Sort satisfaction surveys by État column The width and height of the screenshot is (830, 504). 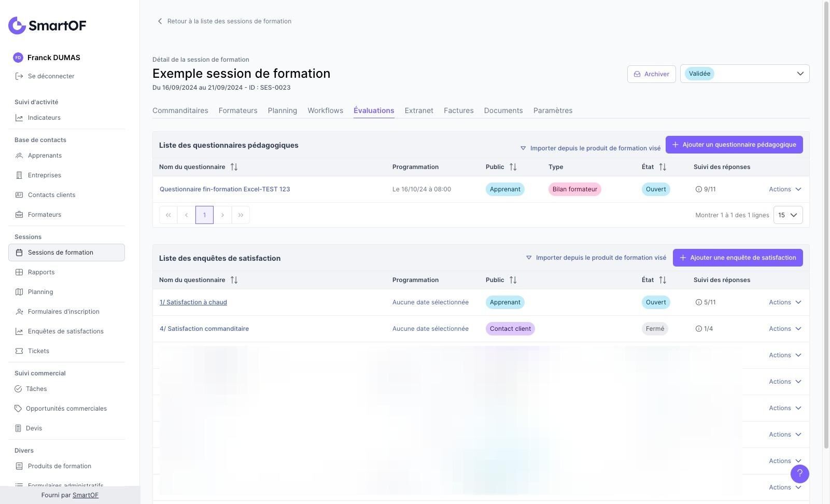click(x=663, y=280)
